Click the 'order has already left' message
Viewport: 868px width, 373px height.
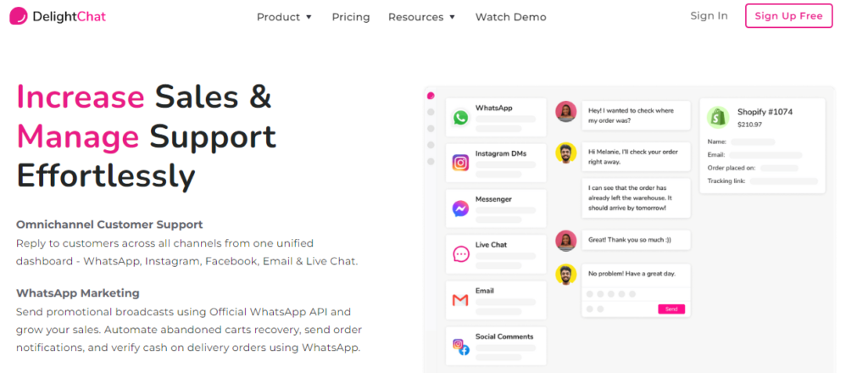click(636, 198)
